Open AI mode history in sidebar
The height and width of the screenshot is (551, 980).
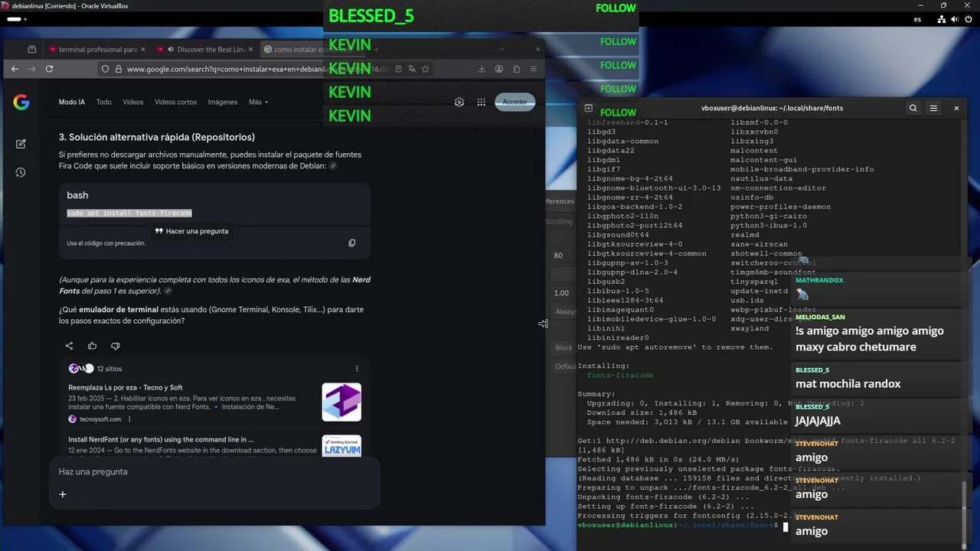pyautogui.click(x=21, y=172)
